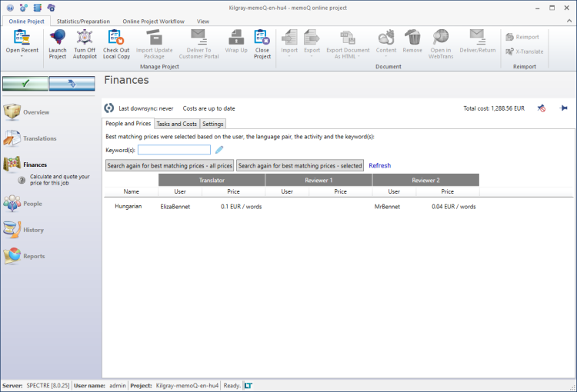Go to the Overview pane

(x=26, y=112)
